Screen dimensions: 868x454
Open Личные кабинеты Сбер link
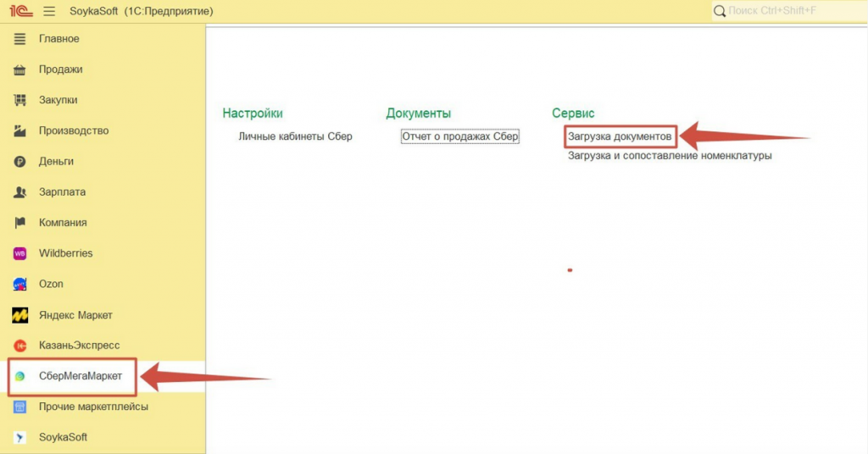pos(295,136)
